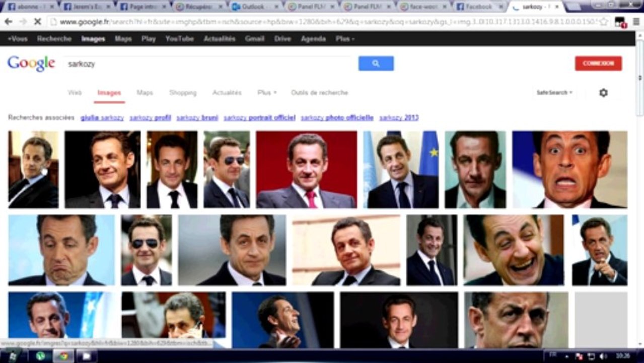Click the white app icon beside Chrome in taskbar

[x=87, y=356]
